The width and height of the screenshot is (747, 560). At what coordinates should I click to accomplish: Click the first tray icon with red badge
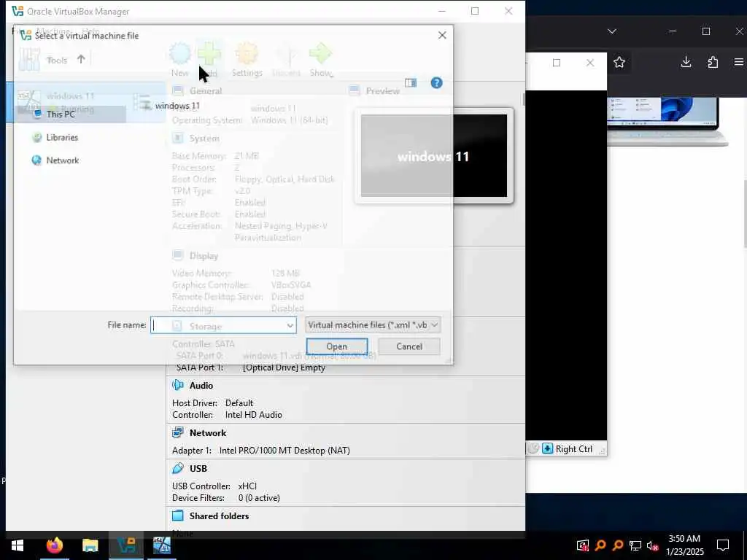(x=582, y=545)
